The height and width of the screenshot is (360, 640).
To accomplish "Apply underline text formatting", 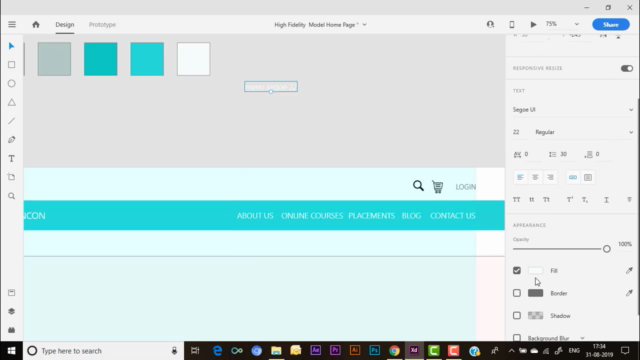I will point(606,200).
